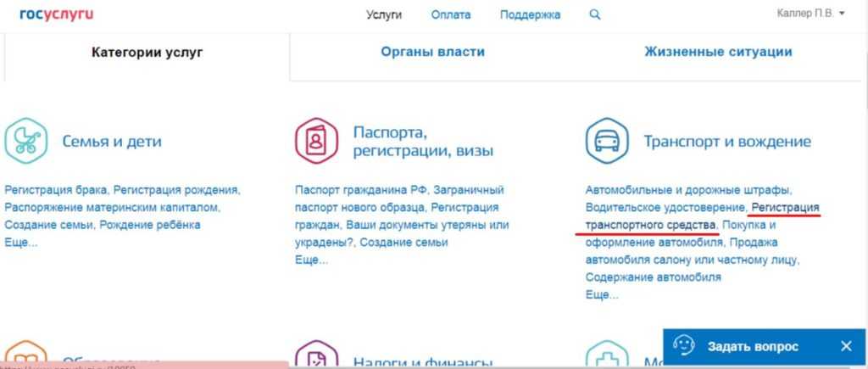Click the headset icon in chat widget
This screenshot has height=369, width=868.
click(x=684, y=346)
